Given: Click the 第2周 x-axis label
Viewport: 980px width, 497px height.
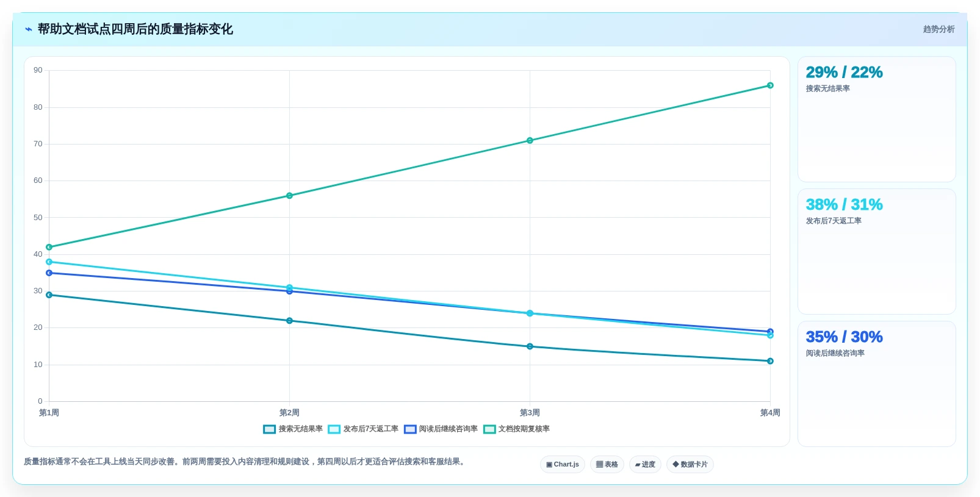Looking at the screenshot, I should click(289, 413).
